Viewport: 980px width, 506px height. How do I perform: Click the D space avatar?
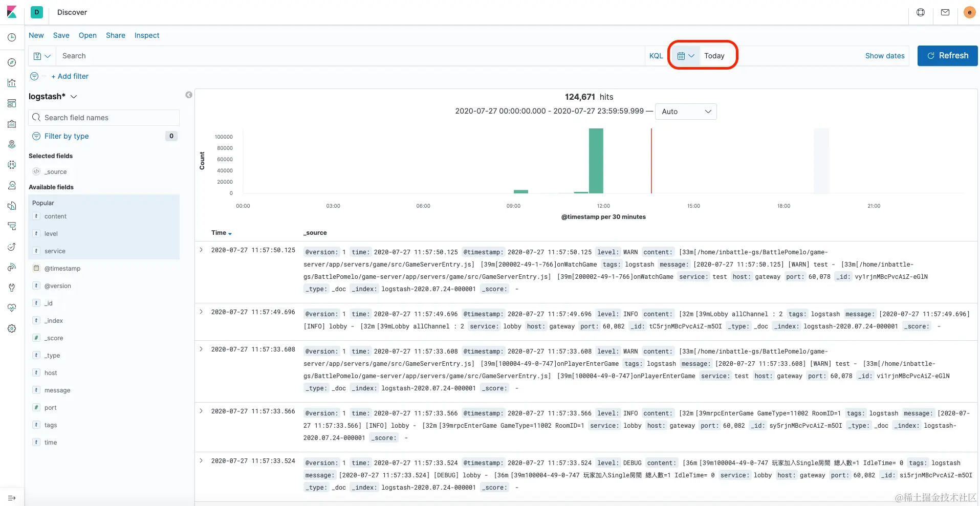click(37, 12)
